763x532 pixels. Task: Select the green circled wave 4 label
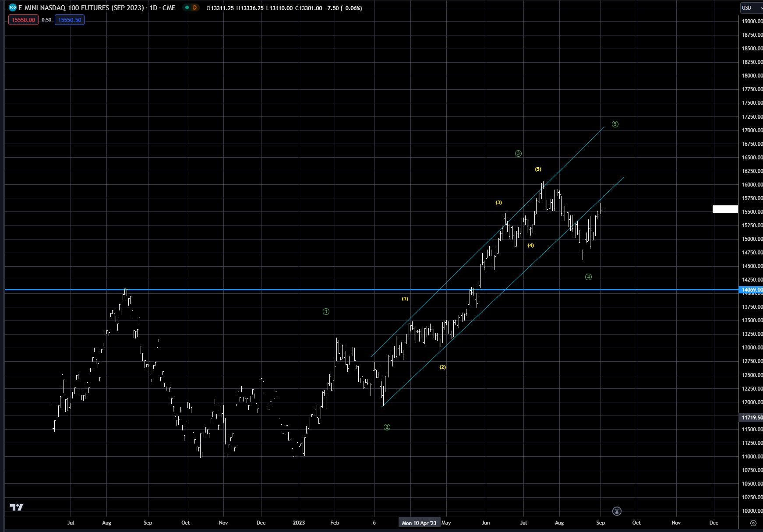588,277
